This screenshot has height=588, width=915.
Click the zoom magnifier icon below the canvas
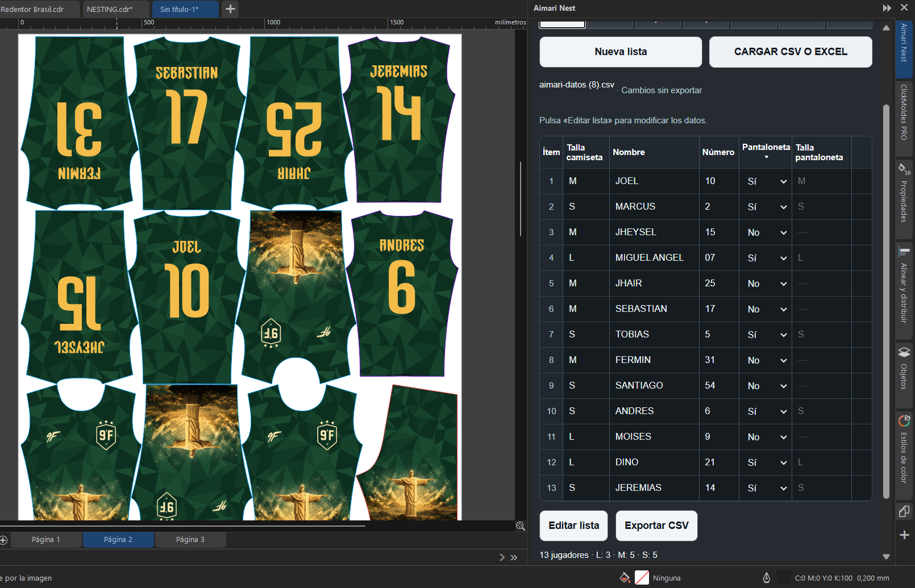(520, 526)
